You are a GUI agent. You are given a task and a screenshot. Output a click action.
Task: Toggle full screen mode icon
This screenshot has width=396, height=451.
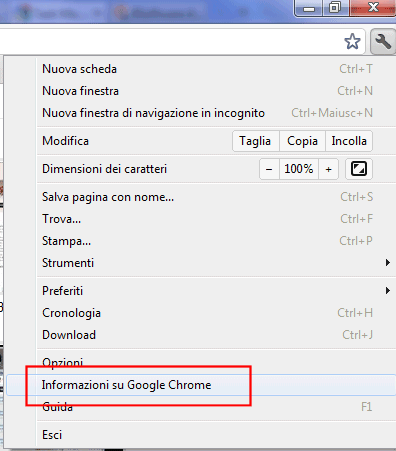(359, 169)
